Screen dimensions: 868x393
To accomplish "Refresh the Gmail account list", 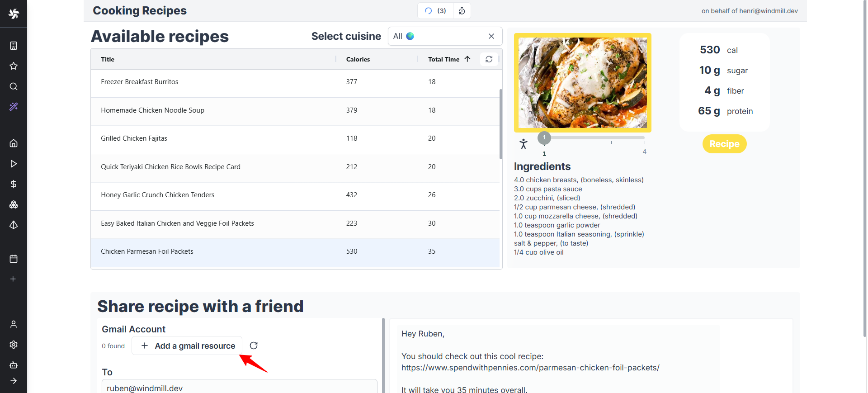I will coord(254,346).
